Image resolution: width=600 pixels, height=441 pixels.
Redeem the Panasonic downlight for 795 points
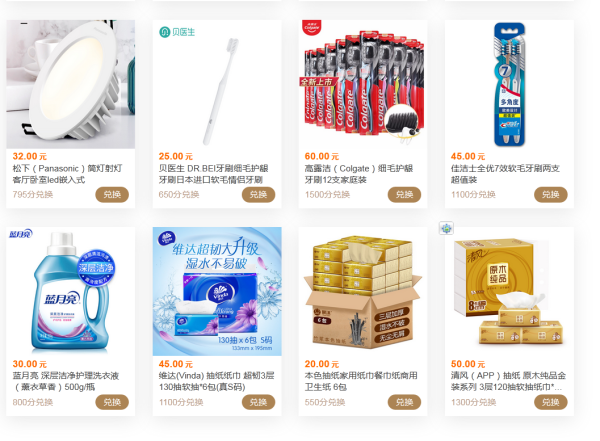[112, 195]
